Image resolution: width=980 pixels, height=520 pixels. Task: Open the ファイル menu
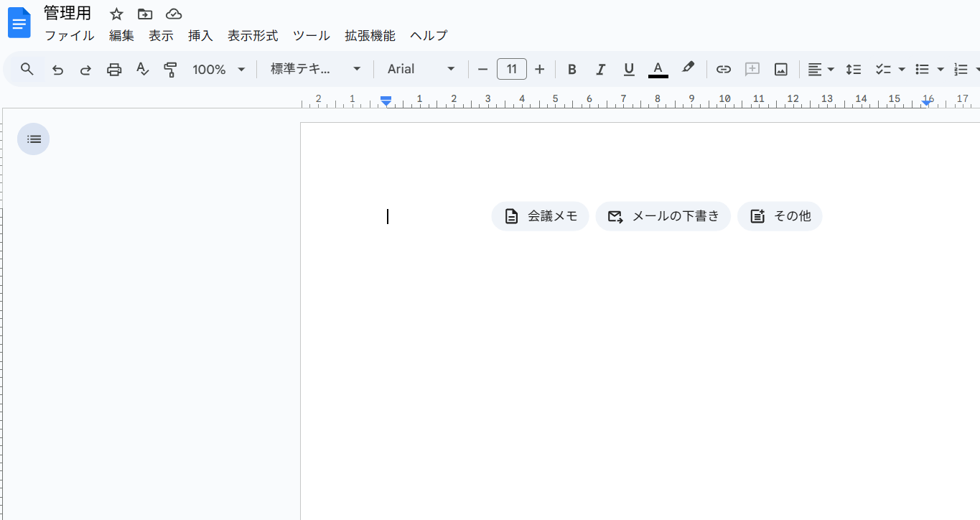pos(70,36)
